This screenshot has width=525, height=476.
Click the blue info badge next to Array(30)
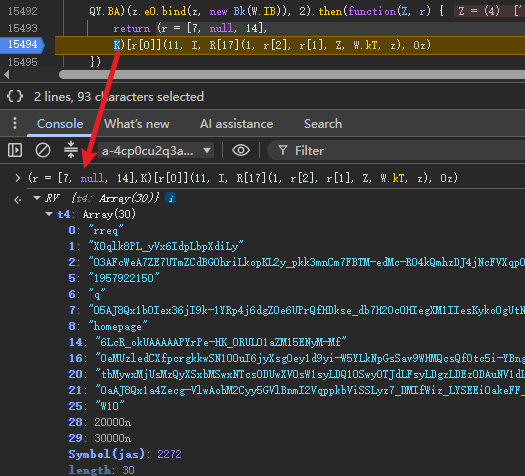click(x=171, y=198)
